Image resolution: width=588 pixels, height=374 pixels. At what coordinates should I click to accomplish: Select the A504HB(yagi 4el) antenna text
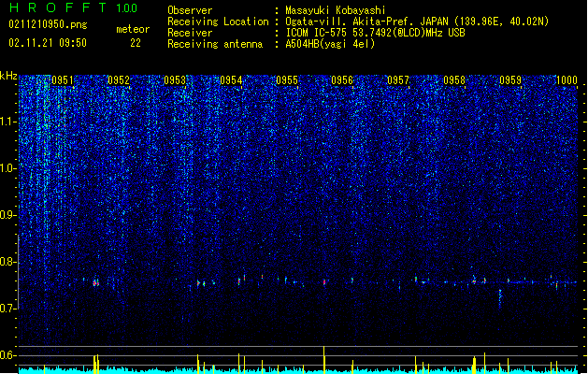click(x=330, y=44)
